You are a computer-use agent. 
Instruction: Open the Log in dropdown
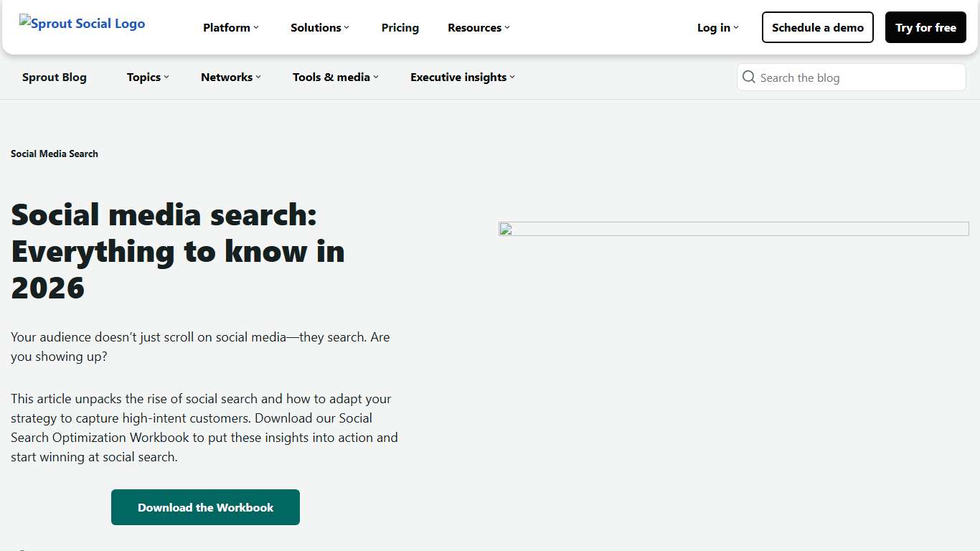717,27
